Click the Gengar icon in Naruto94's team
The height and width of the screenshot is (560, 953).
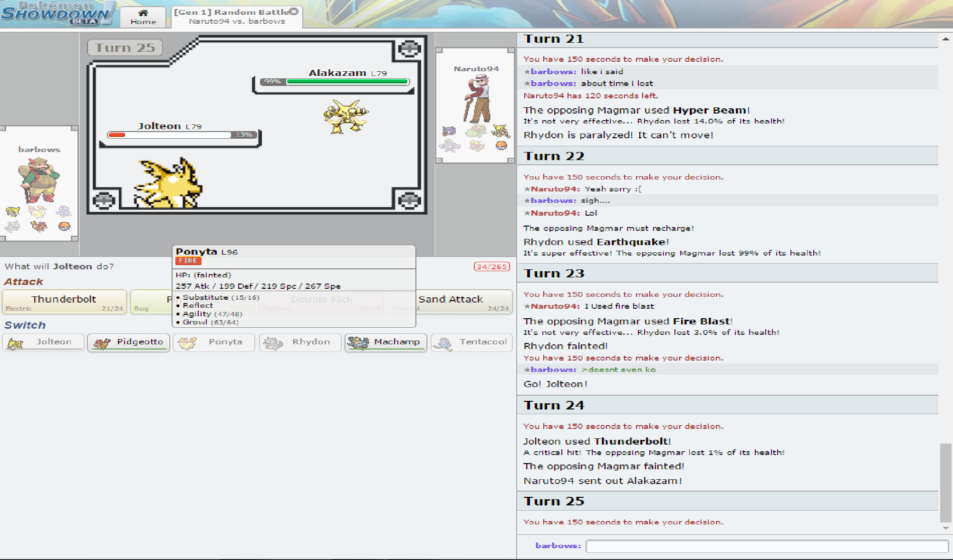click(449, 131)
